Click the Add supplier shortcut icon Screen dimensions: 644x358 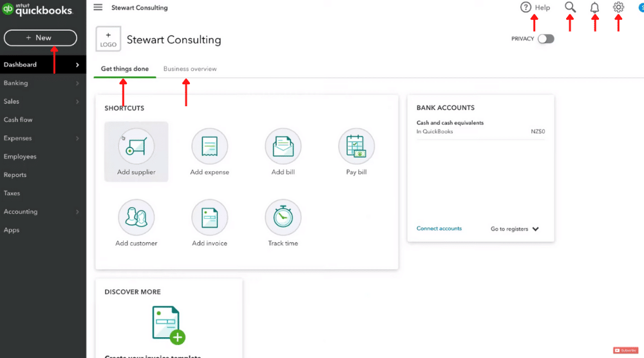(137, 146)
